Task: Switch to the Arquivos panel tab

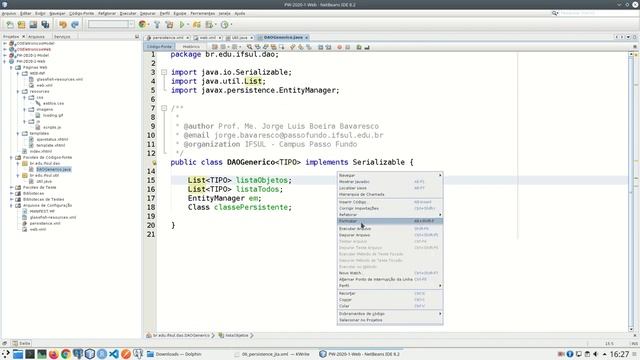Action: click(x=36, y=37)
